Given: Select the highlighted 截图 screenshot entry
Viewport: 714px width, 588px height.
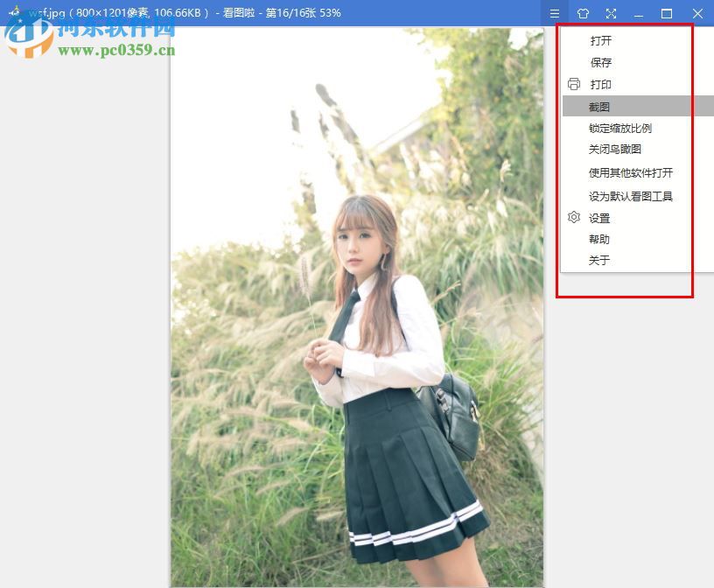Looking at the screenshot, I should click(600, 106).
